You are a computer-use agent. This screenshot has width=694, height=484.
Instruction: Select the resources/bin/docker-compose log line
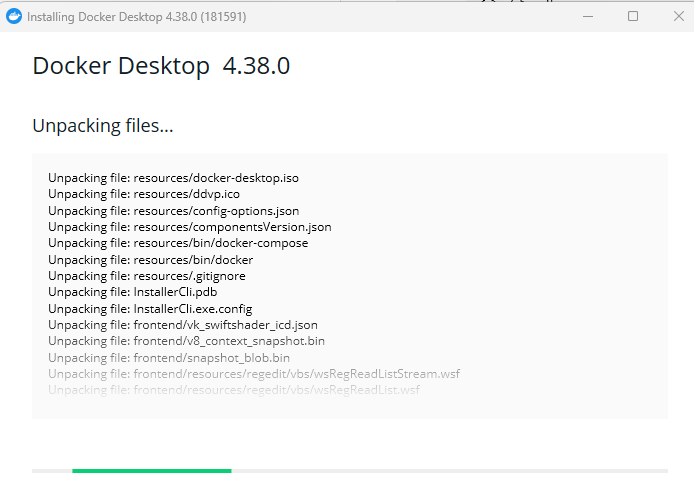[x=178, y=243]
